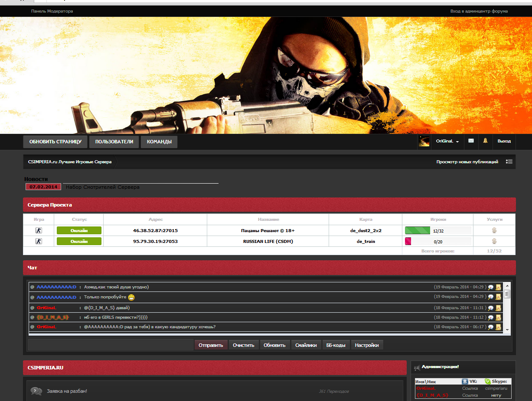Click map name de_train
The image size is (532, 401).
pos(366,241)
